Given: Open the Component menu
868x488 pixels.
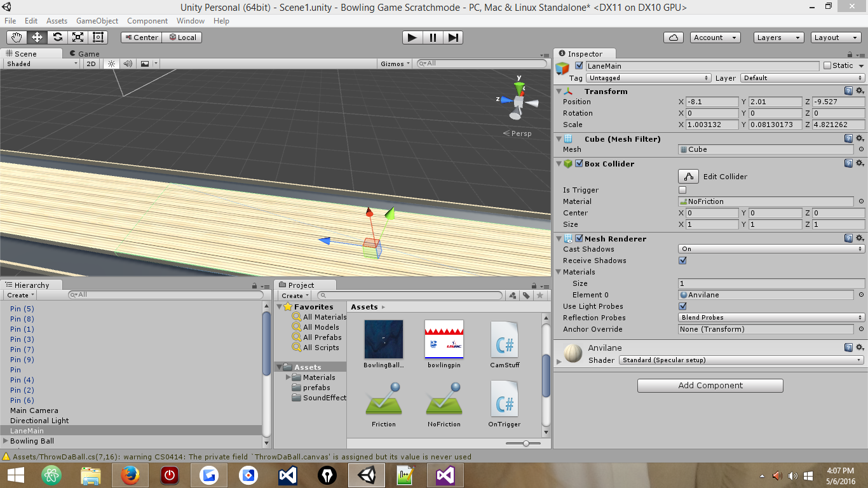Looking at the screenshot, I should coord(147,21).
